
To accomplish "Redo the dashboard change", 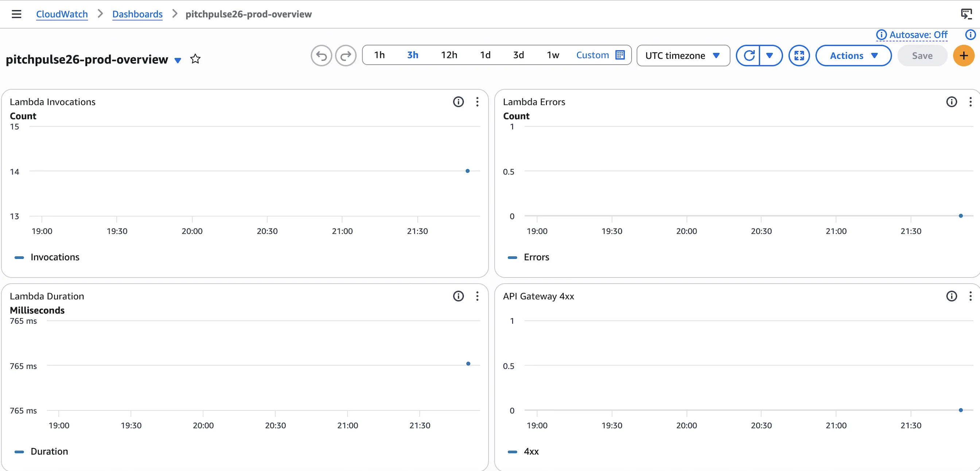I will click(346, 55).
